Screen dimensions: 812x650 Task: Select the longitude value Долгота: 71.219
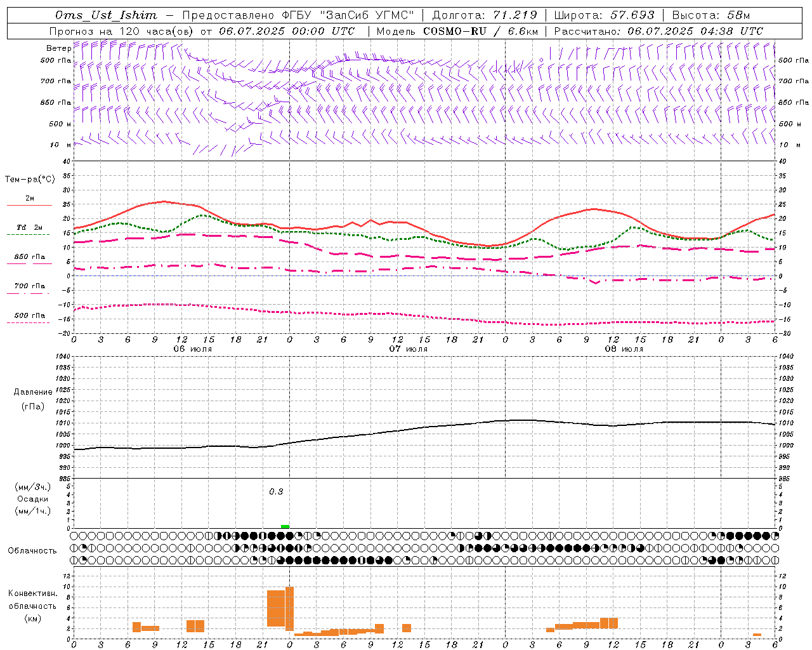pos(485,15)
